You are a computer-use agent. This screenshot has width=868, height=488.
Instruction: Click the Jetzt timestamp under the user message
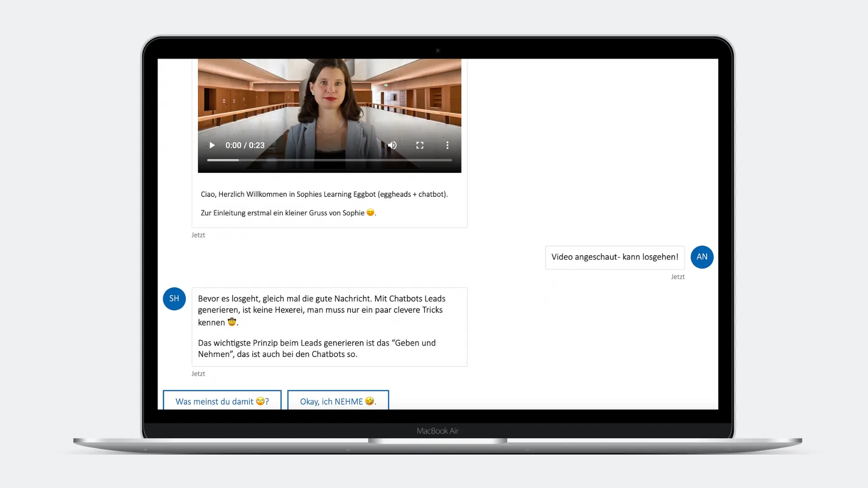[677, 277]
